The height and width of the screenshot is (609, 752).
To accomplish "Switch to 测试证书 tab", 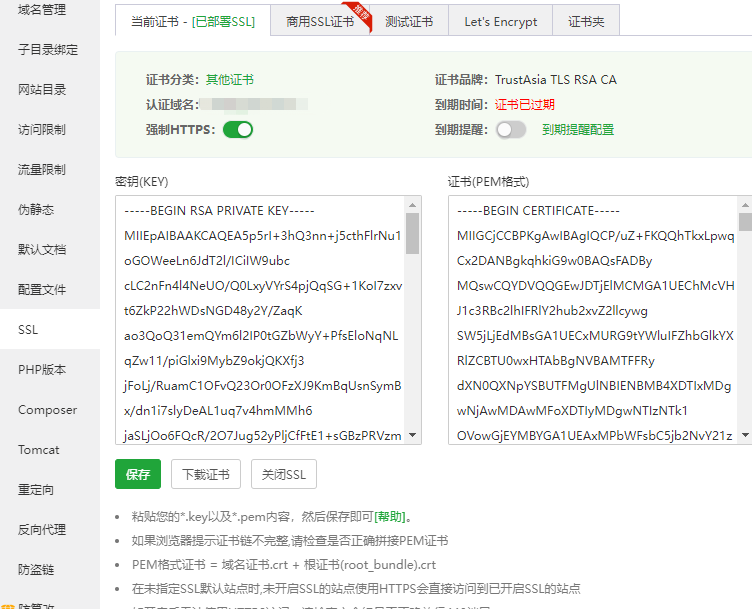I will coord(409,22).
